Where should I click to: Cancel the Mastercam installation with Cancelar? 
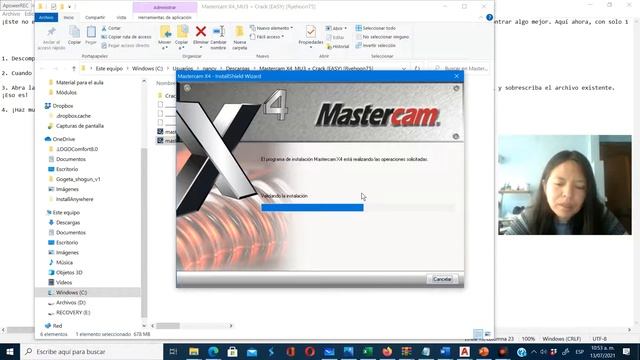(442, 279)
